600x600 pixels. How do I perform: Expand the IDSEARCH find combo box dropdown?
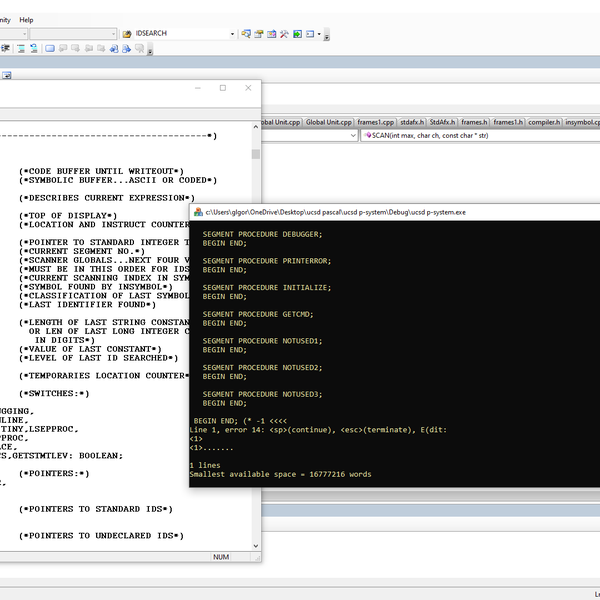click(232, 34)
